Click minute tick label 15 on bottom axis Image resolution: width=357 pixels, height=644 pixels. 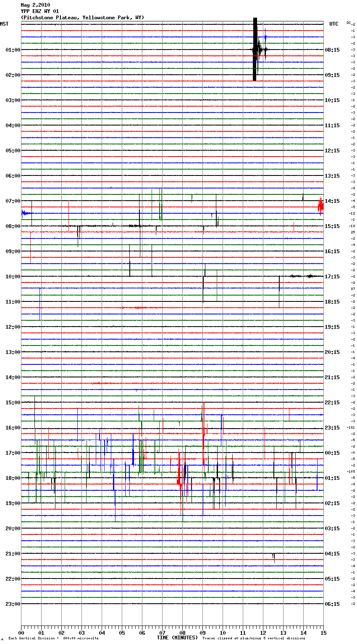[x=323, y=633]
